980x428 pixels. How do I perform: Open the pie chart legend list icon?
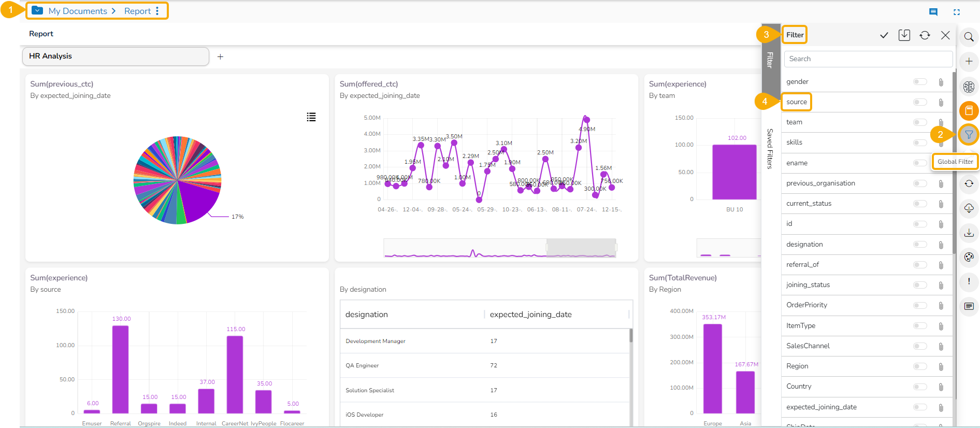(311, 117)
